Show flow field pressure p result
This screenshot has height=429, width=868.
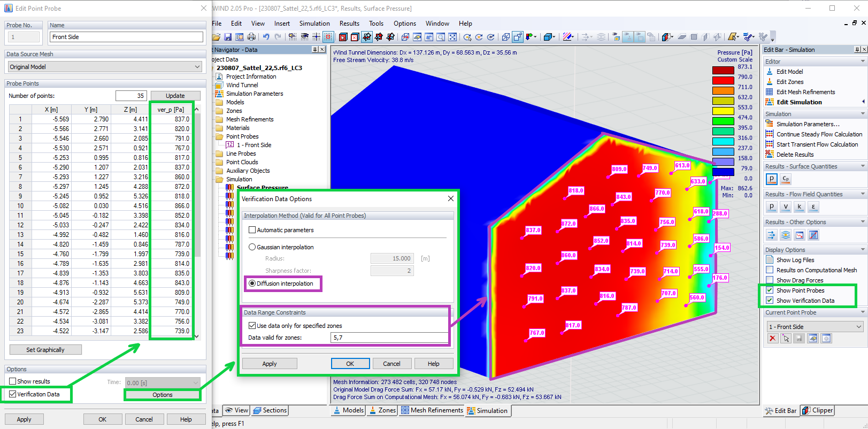click(x=772, y=207)
